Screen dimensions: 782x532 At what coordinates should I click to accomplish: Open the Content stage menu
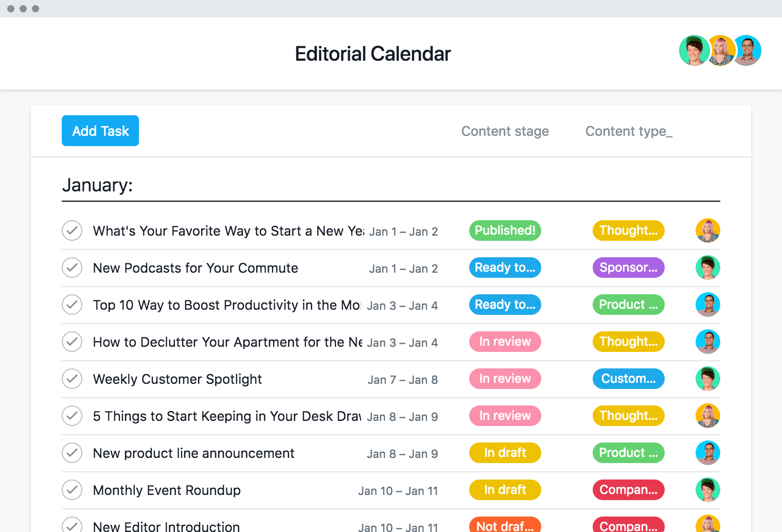(505, 131)
